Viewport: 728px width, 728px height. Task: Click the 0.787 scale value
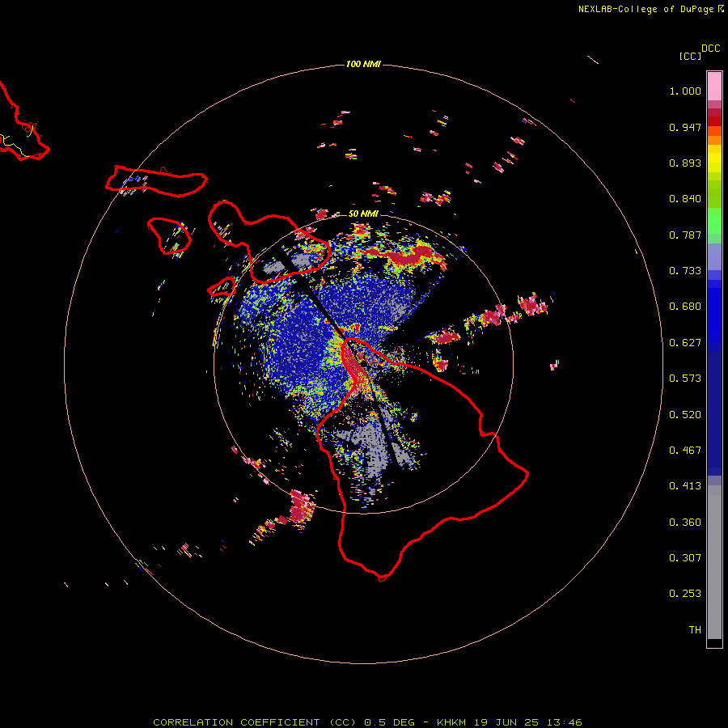(685, 235)
